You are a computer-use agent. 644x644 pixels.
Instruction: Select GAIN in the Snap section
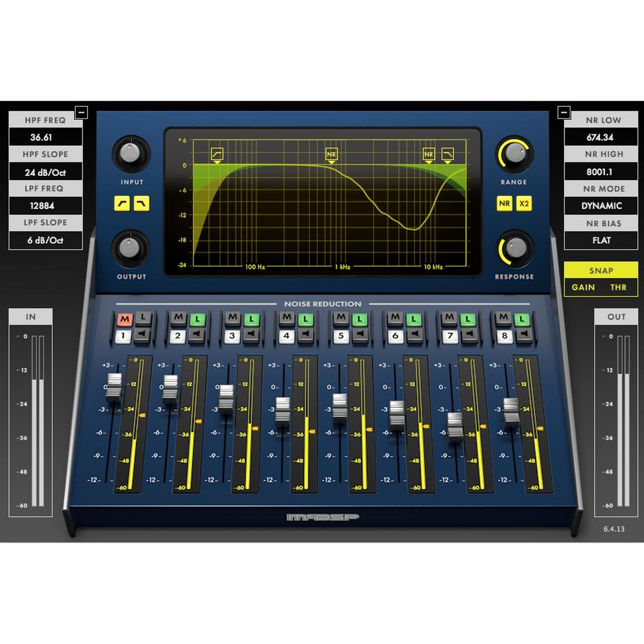[583, 287]
